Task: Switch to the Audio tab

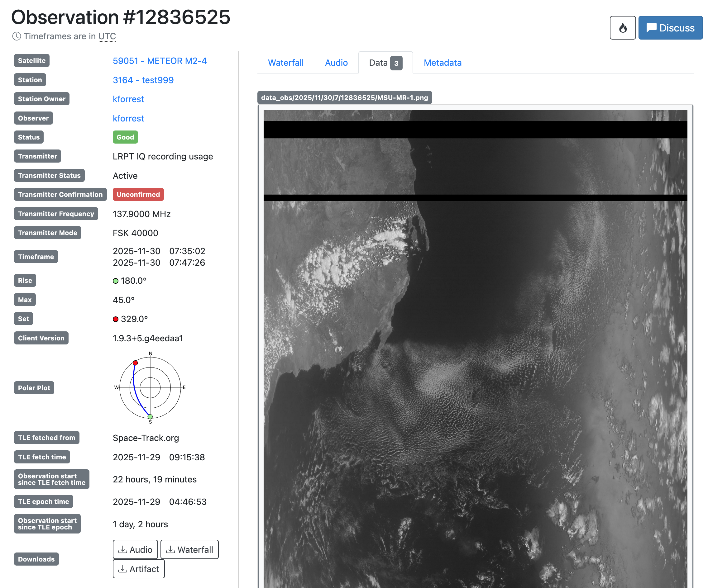Action: click(336, 63)
